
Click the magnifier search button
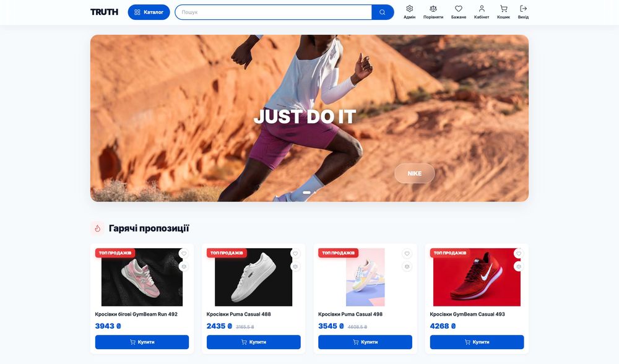pyautogui.click(x=382, y=12)
